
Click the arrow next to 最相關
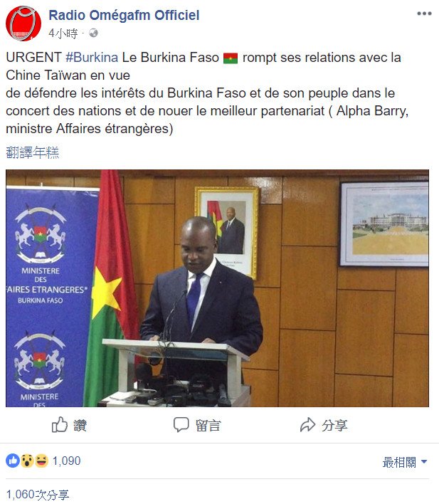(424, 462)
